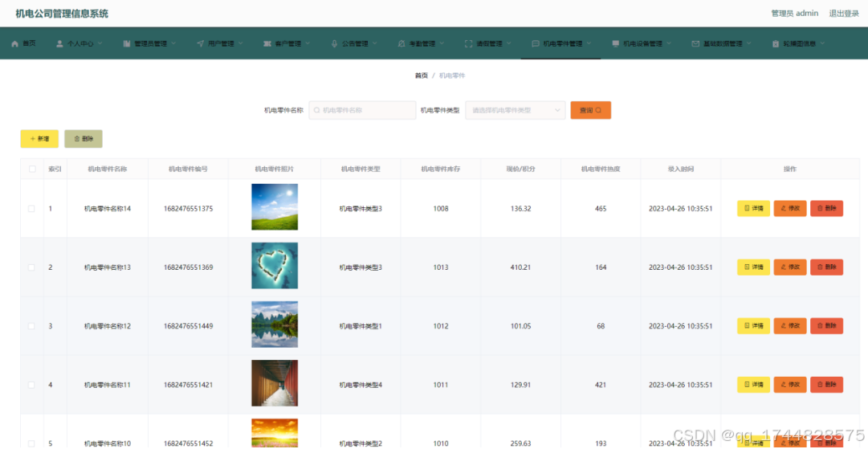Expand the 考勤管理 chevron

pos(442,43)
